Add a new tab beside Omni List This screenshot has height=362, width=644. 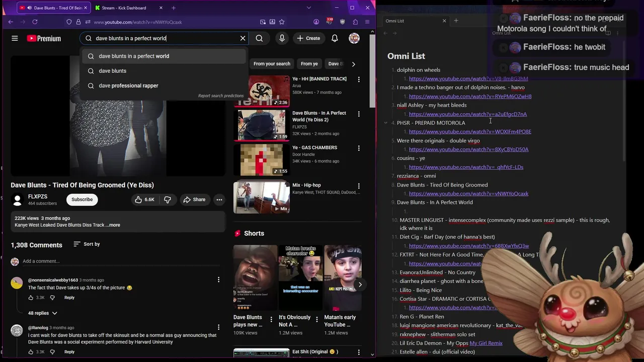tap(456, 21)
